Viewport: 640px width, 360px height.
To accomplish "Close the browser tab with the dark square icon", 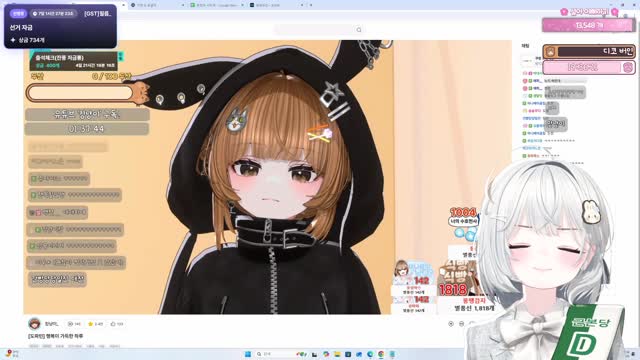I will click(302, 5).
